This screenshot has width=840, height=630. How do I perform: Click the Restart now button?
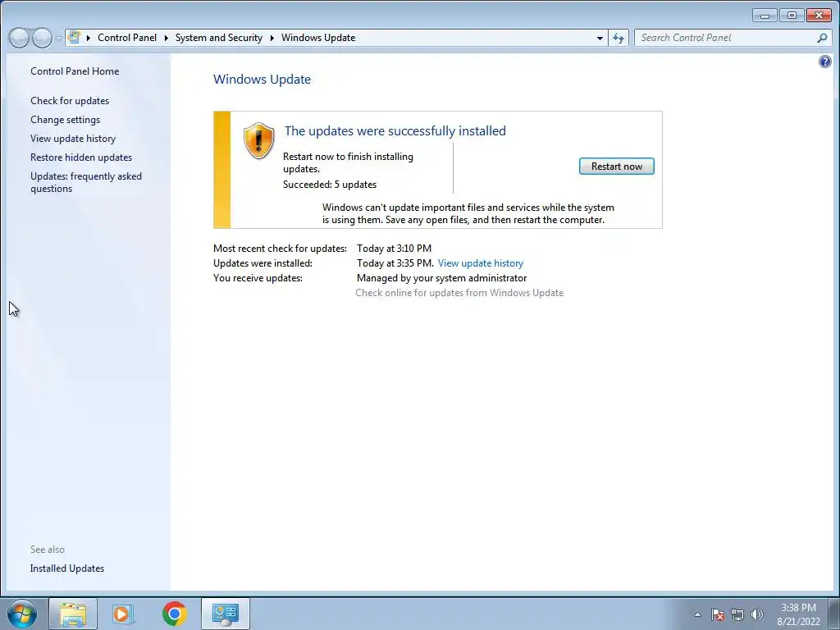(617, 166)
